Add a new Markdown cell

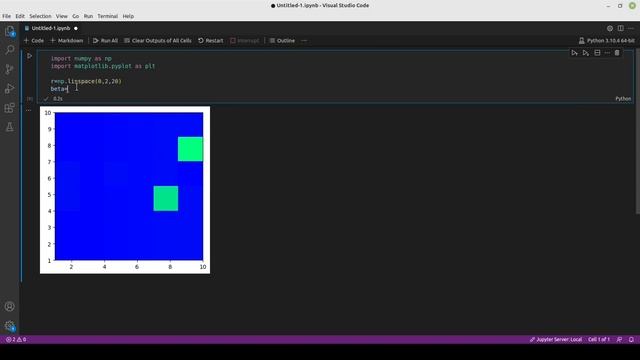pyautogui.click(x=67, y=40)
